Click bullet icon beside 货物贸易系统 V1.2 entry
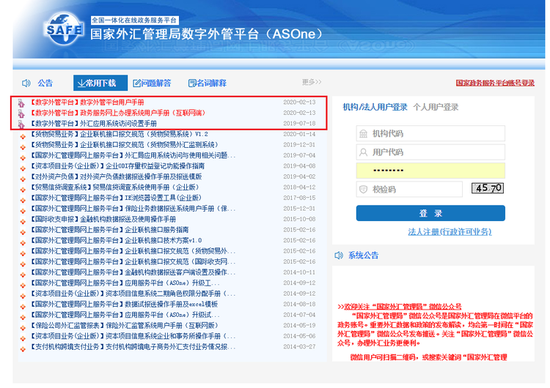 point(23,136)
